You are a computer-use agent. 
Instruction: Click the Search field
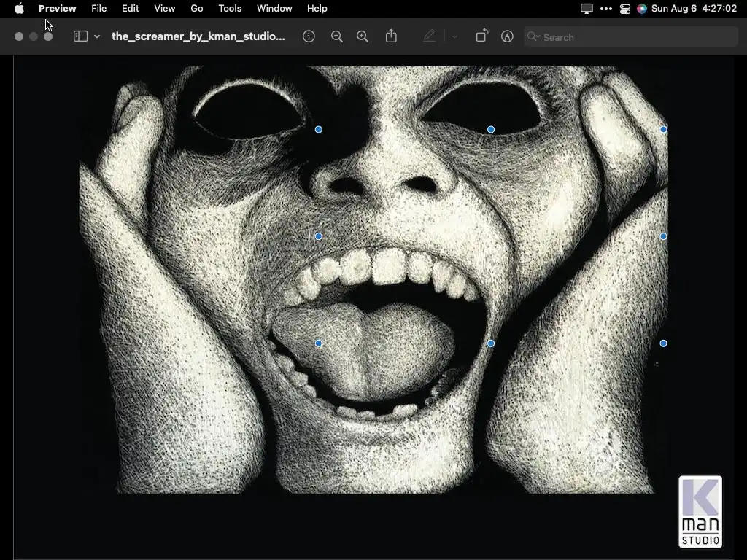631,36
